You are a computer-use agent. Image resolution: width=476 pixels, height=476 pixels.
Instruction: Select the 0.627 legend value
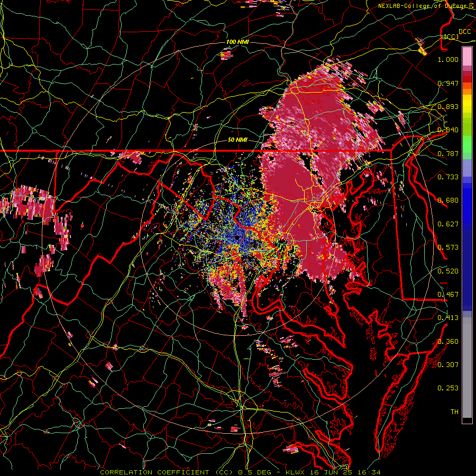448,224
